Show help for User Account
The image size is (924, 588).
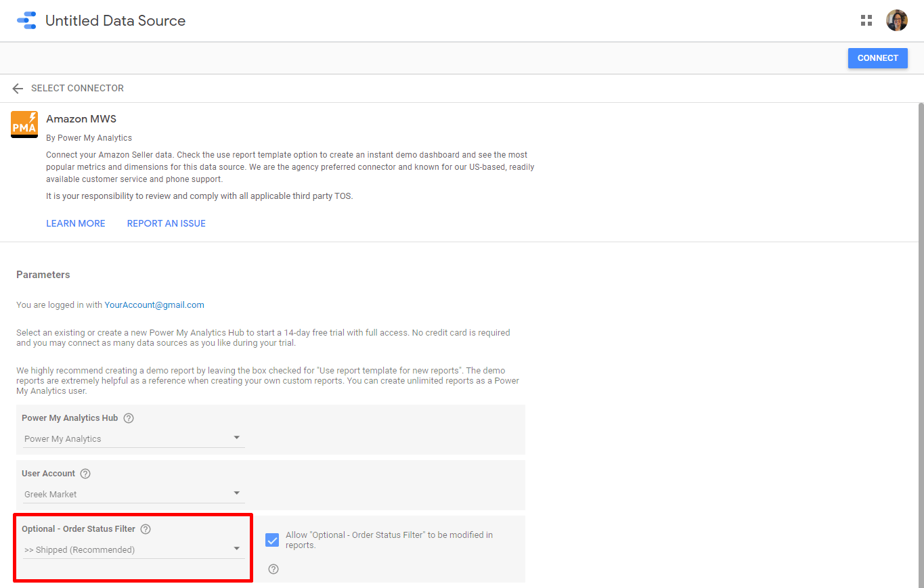(85, 474)
